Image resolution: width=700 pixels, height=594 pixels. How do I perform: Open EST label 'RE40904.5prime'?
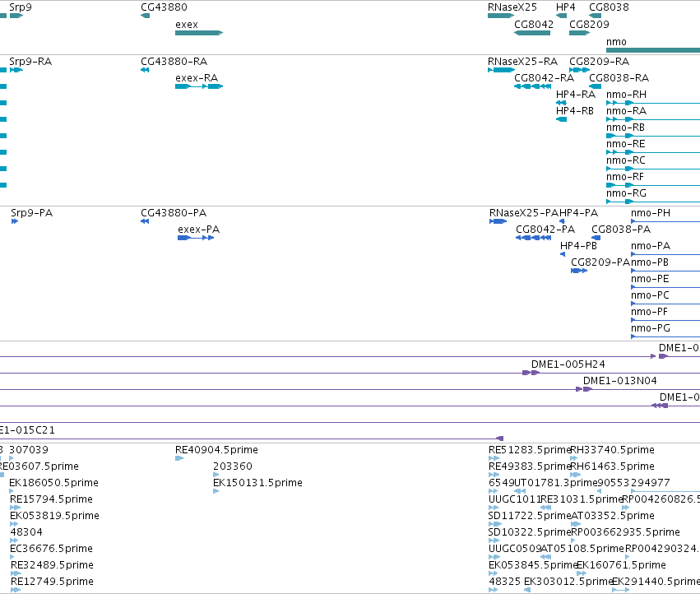(216, 450)
